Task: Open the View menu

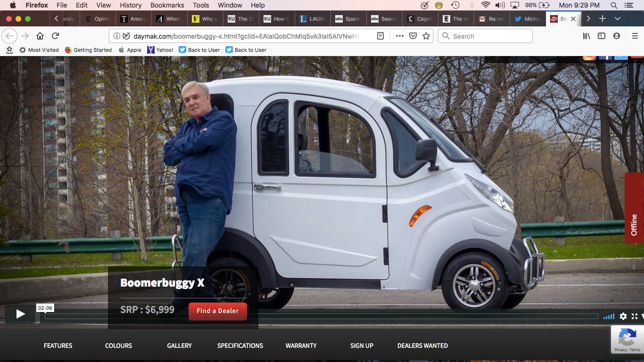Action: click(x=103, y=5)
